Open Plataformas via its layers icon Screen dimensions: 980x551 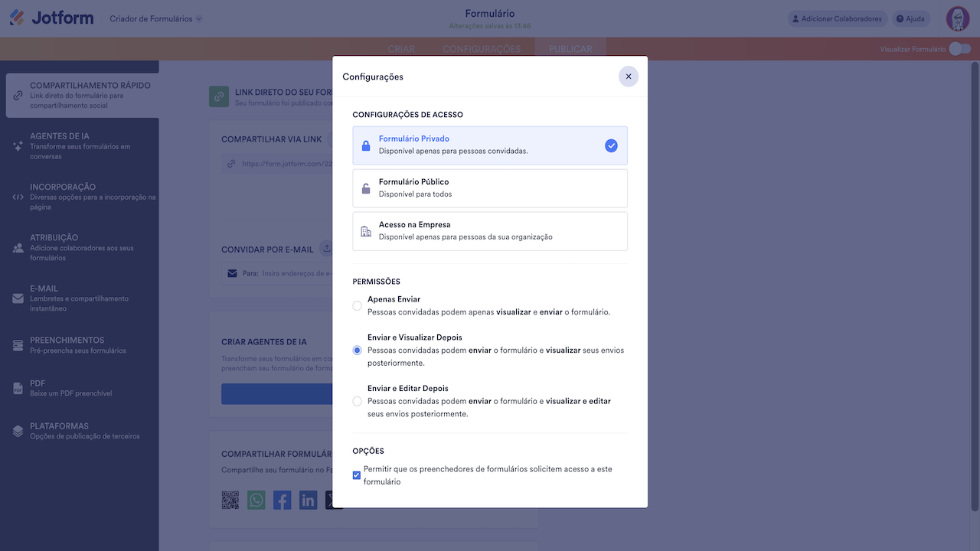[x=18, y=431]
